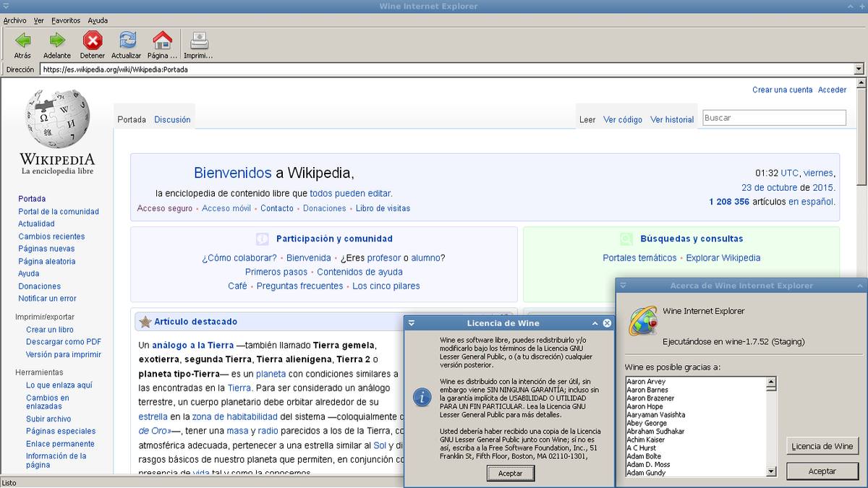Print the page with Imprimir icon

coord(198,40)
